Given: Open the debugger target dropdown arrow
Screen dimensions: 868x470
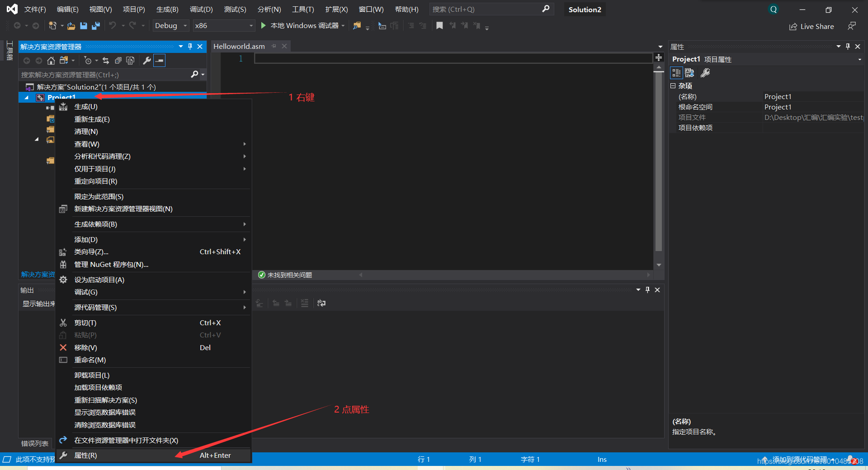Looking at the screenshot, I should (x=343, y=26).
